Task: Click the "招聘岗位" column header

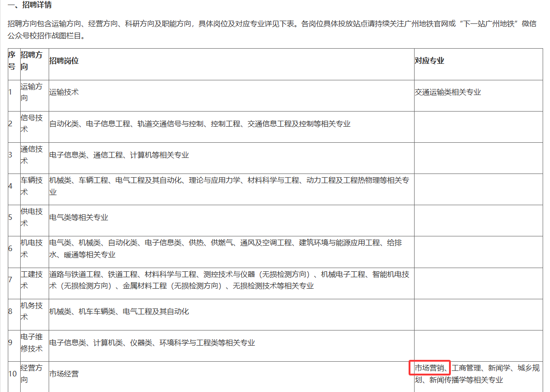Action: pos(64,61)
